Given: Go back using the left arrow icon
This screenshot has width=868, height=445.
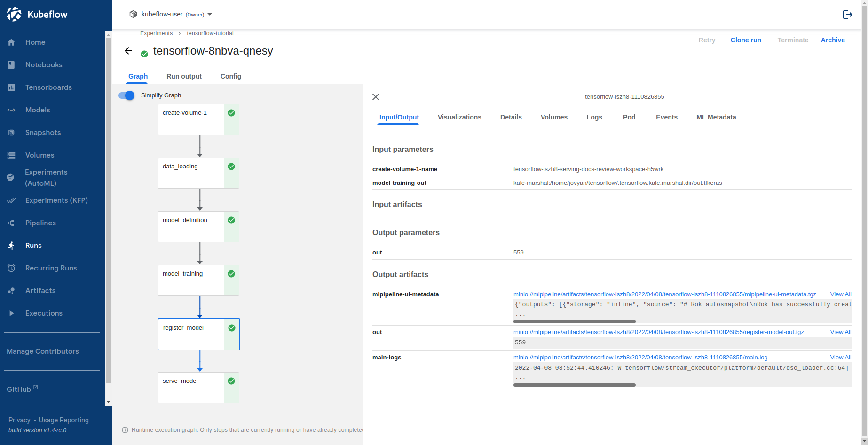Looking at the screenshot, I should pyautogui.click(x=128, y=51).
